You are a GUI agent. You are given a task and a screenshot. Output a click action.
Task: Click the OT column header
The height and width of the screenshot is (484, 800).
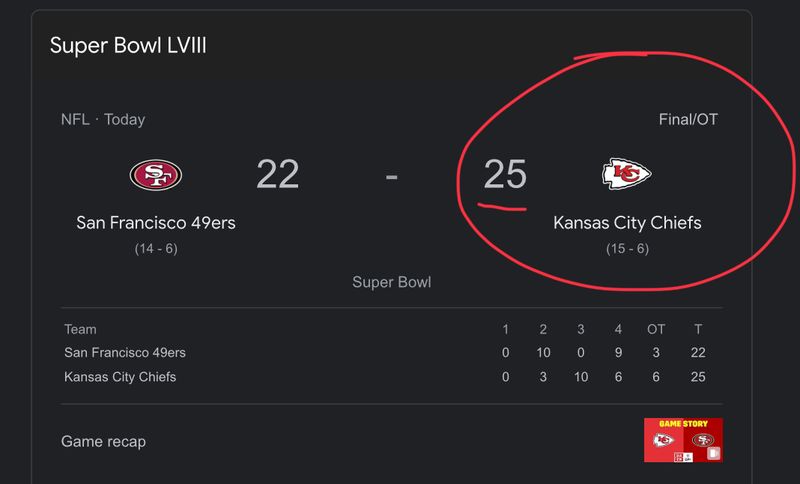tap(655, 329)
